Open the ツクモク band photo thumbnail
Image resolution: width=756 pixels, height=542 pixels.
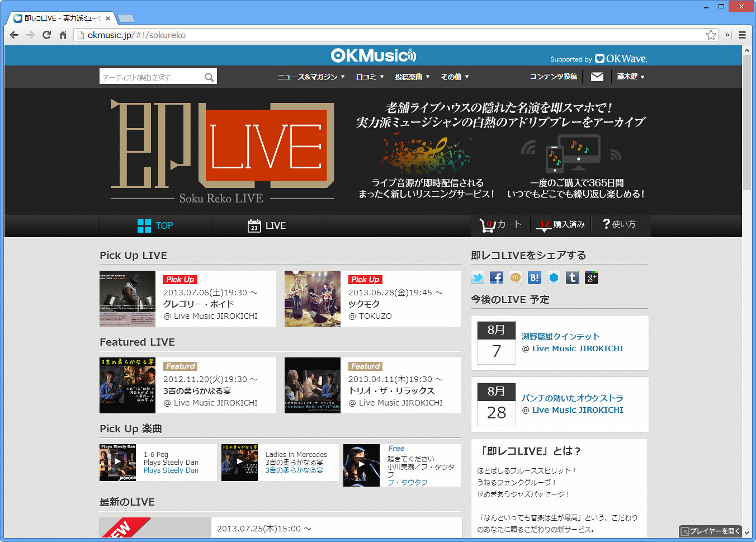pos(313,299)
